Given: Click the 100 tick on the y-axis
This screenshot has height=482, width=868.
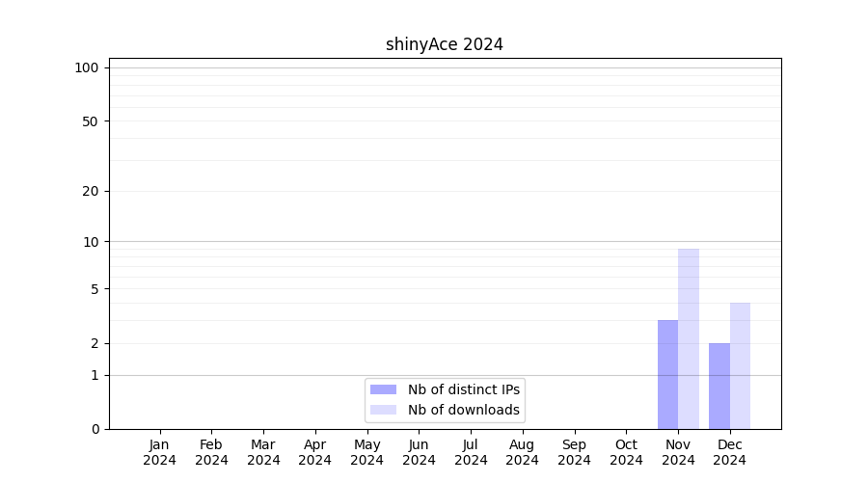Looking at the screenshot, I should (87, 67).
